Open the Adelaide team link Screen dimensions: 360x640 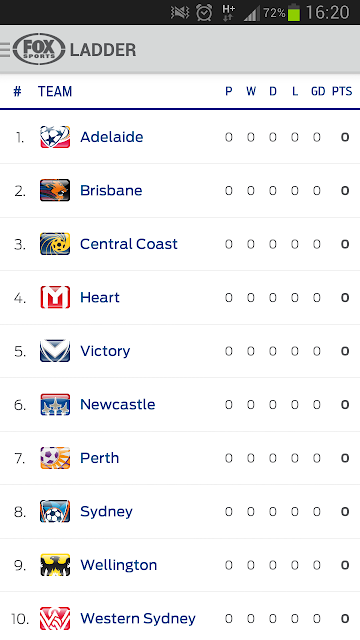click(111, 137)
